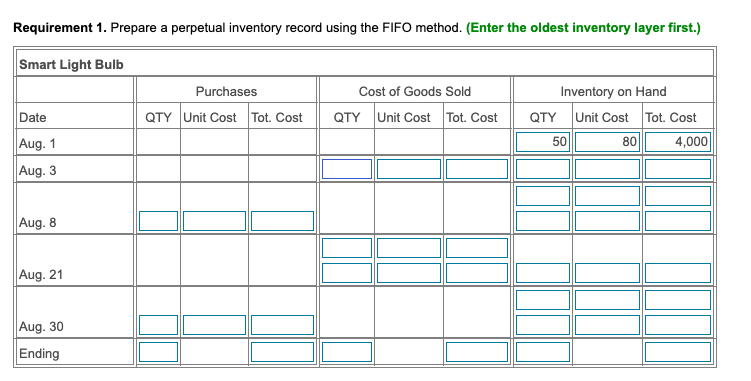Viewport: 751px width, 381px height.
Task: Select the Aug. 21 Inventory on Hand Unit Cost field
Action: click(x=607, y=273)
